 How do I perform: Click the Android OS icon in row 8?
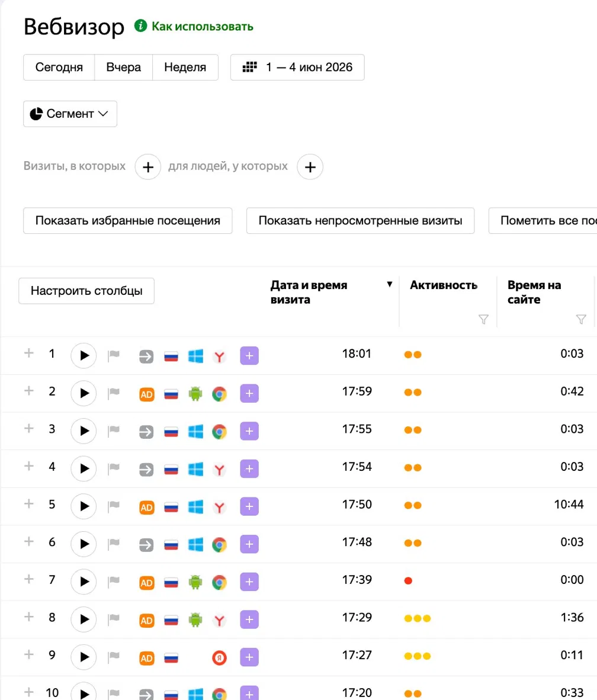(x=195, y=619)
